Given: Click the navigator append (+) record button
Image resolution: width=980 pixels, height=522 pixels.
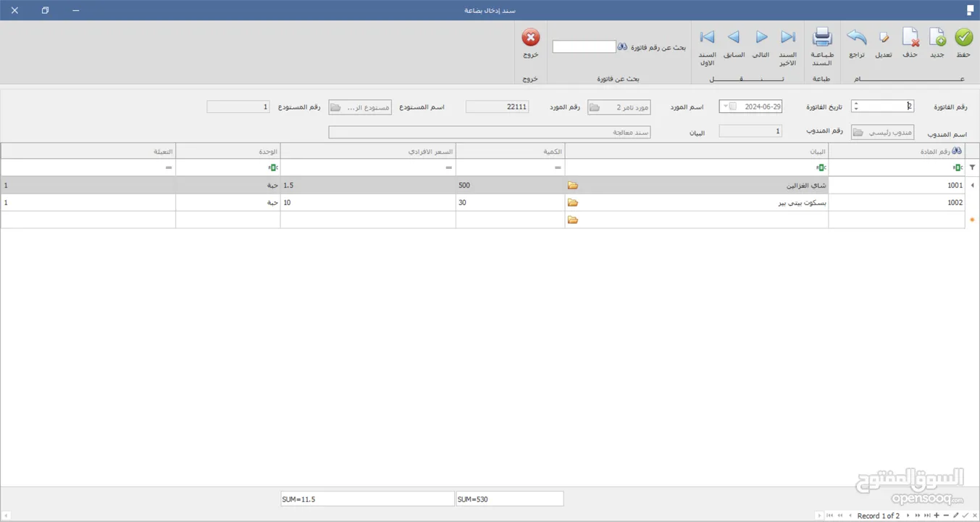Looking at the screenshot, I should tap(937, 515).
